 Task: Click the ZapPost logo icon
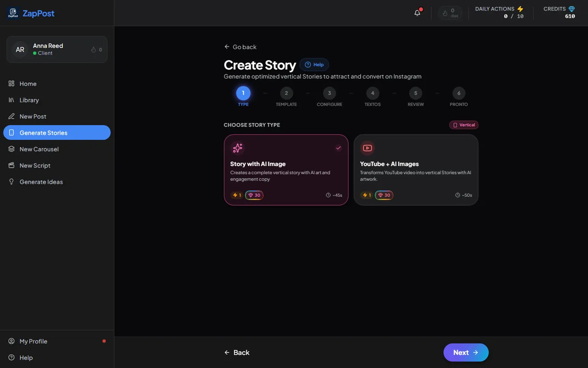13,13
